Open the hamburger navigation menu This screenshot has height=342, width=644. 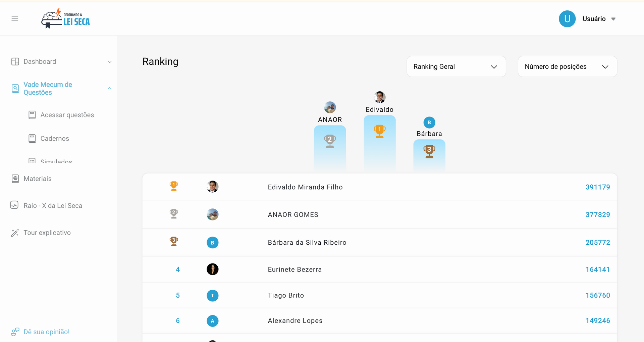15,18
